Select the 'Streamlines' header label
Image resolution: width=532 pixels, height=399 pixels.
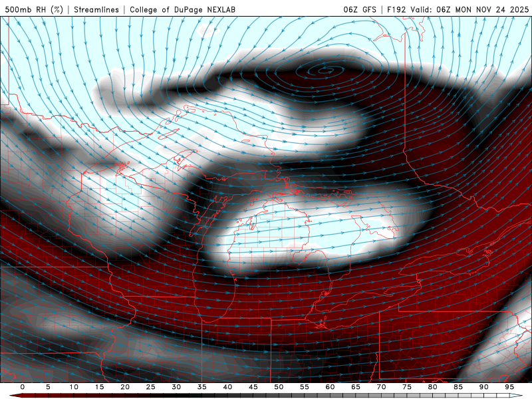[96, 9]
